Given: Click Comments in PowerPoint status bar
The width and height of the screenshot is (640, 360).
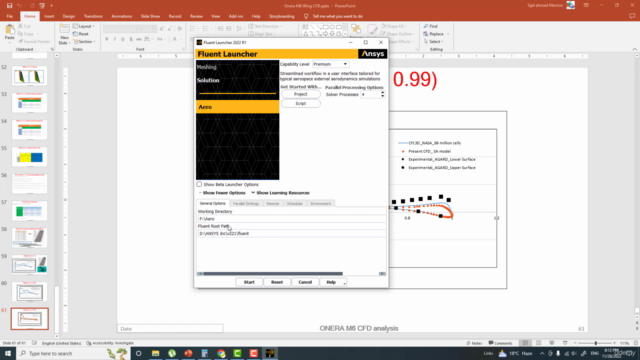Looking at the screenshot, I should (x=500, y=343).
